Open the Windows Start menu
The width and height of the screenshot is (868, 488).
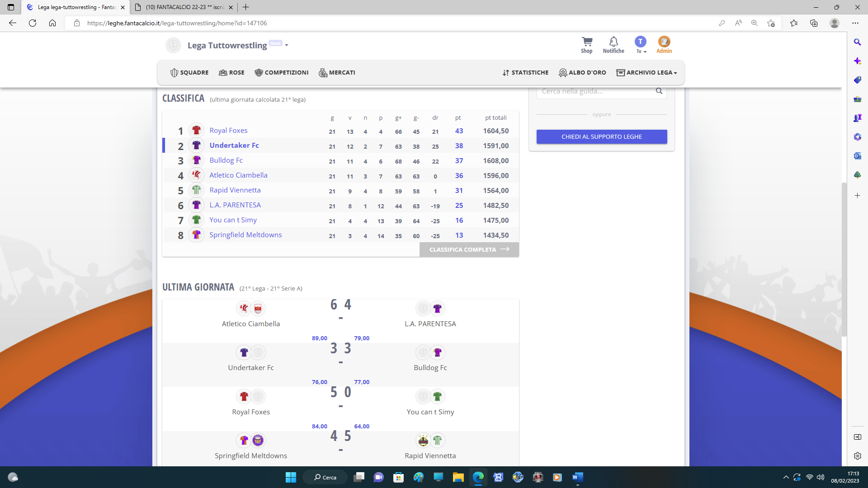(x=291, y=477)
